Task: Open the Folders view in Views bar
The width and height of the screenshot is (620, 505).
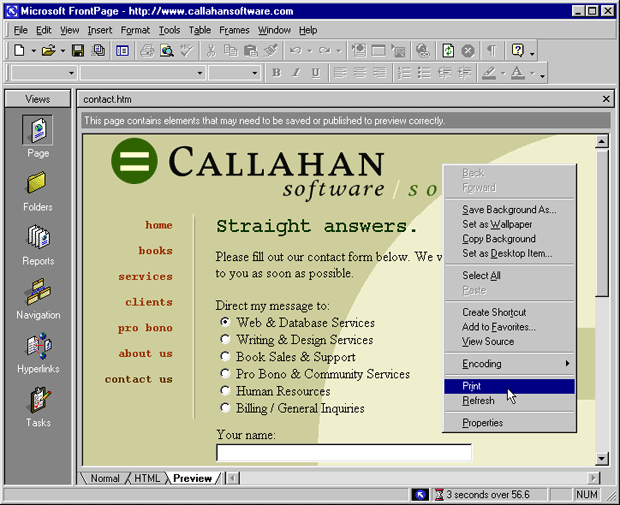Action: (x=37, y=186)
